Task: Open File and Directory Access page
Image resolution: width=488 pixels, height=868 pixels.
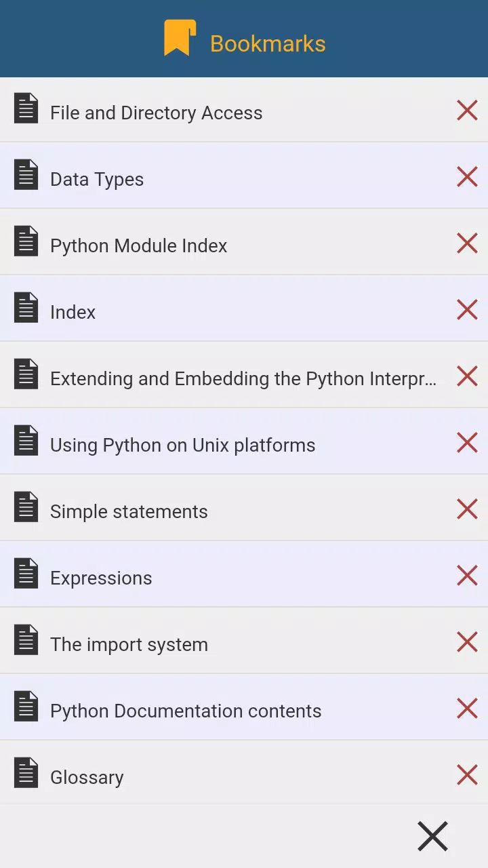Action: click(x=156, y=113)
